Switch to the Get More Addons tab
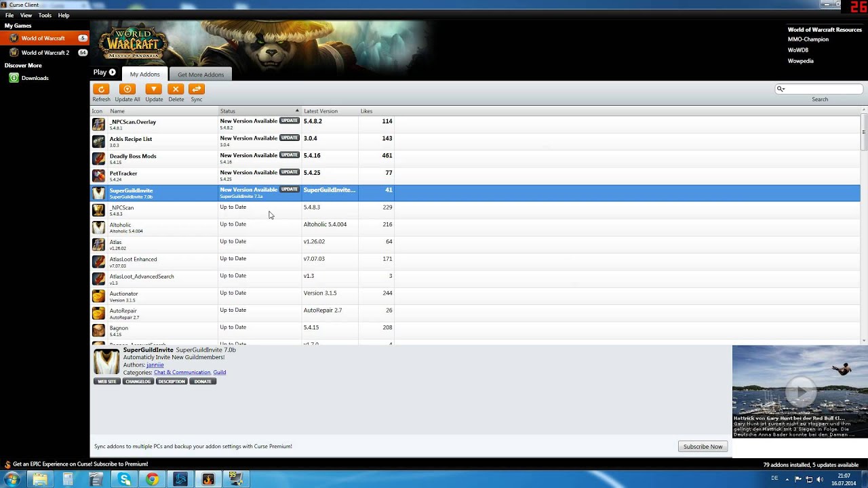This screenshot has height=488, width=868. (x=201, y=75)
